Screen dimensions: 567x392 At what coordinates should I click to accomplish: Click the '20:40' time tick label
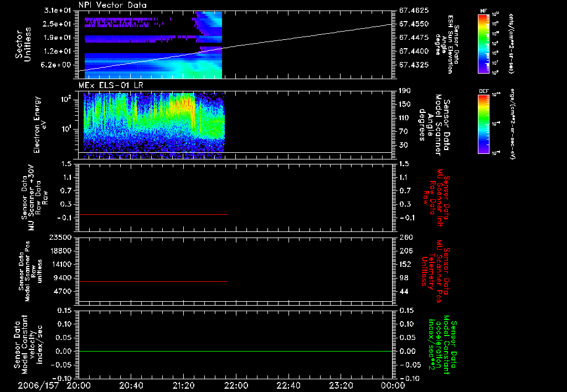coord(131,386)
